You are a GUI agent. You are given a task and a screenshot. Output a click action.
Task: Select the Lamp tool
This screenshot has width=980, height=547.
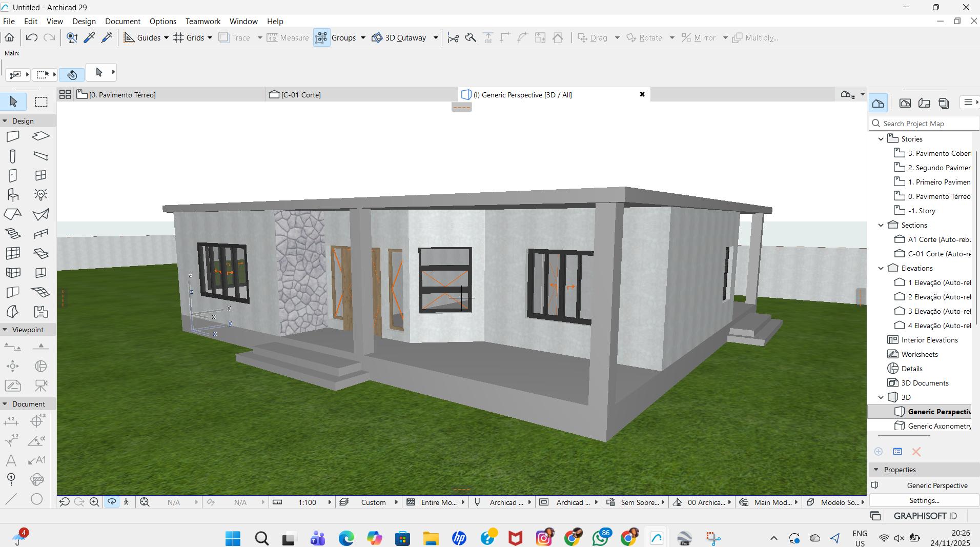41,195
